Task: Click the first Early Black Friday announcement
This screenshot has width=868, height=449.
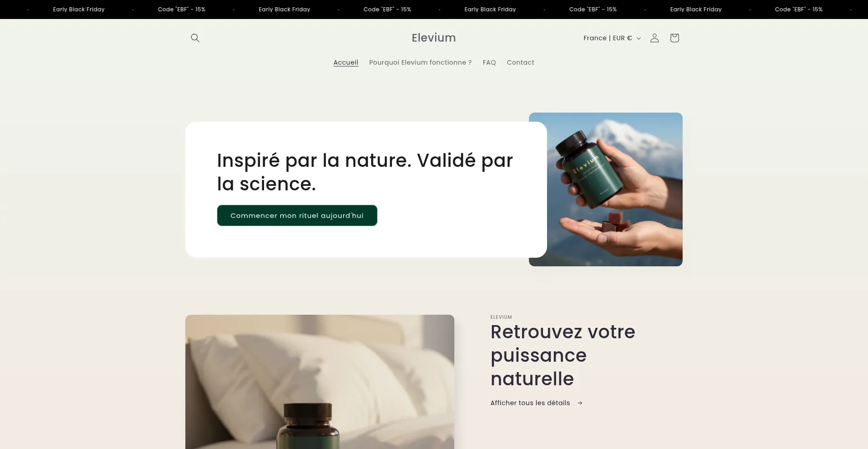Action: (x=79, y=9)
